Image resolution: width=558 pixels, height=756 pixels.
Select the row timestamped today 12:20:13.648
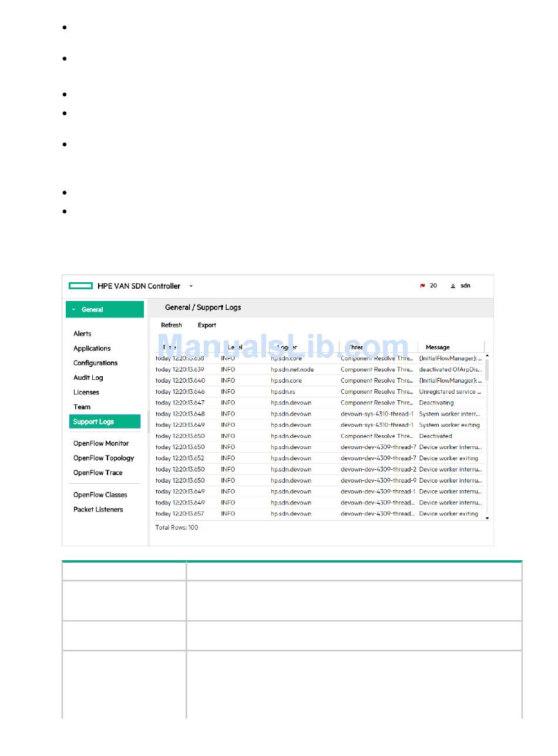pyautogui.click(x=320, y=414)
